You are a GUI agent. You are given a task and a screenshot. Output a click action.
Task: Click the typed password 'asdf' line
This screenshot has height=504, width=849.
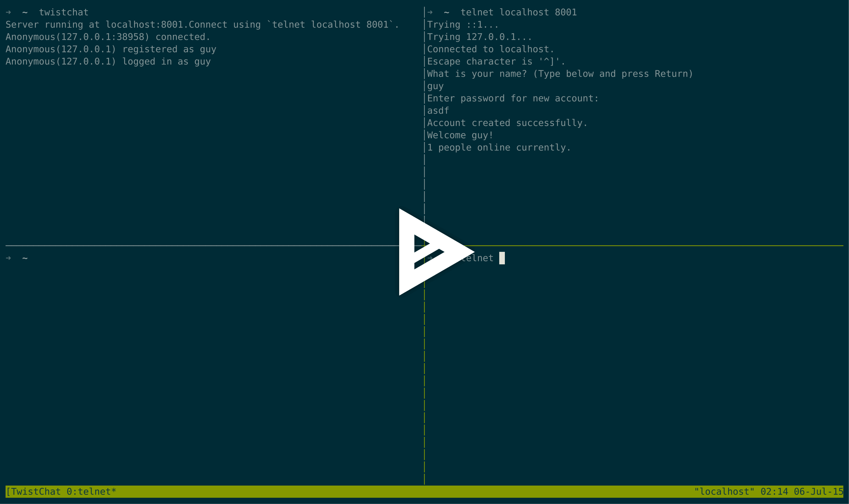438,111
